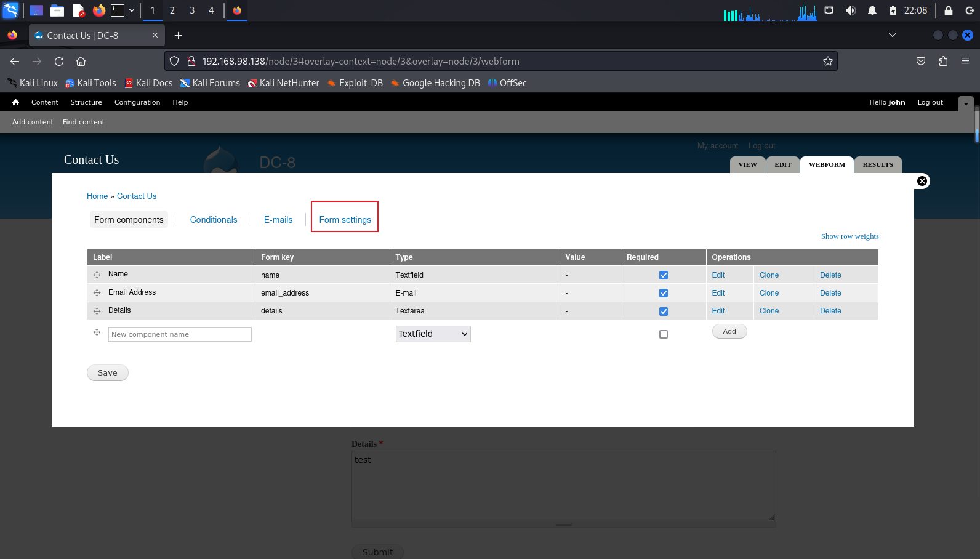Click the Add content shortcut
The image size is (980, 559).
tap(33, 122)
